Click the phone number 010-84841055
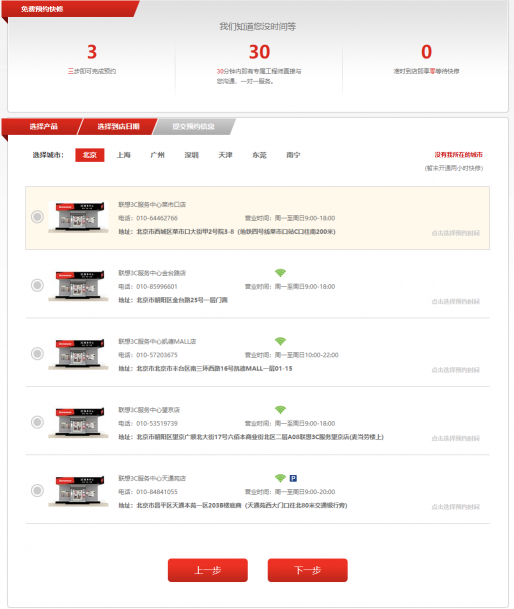This screenshot has width=514, height=609. tap(157, 492)
